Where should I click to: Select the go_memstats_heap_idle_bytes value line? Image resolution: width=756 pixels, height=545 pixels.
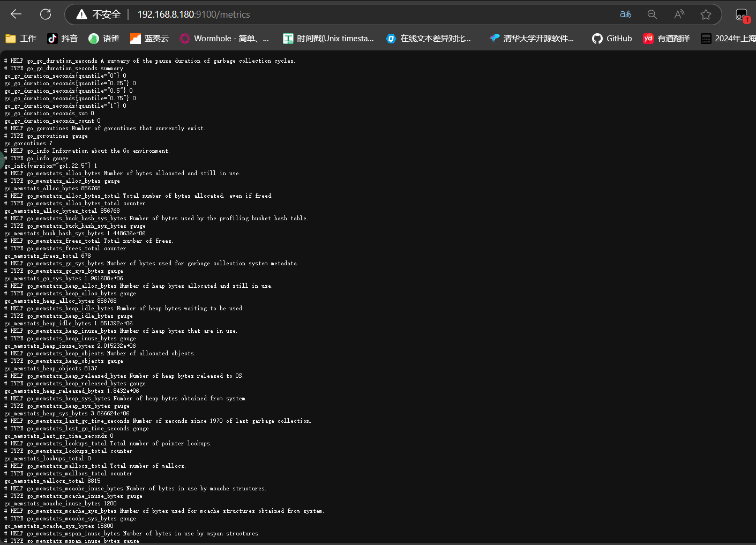(x=69, y=324)
